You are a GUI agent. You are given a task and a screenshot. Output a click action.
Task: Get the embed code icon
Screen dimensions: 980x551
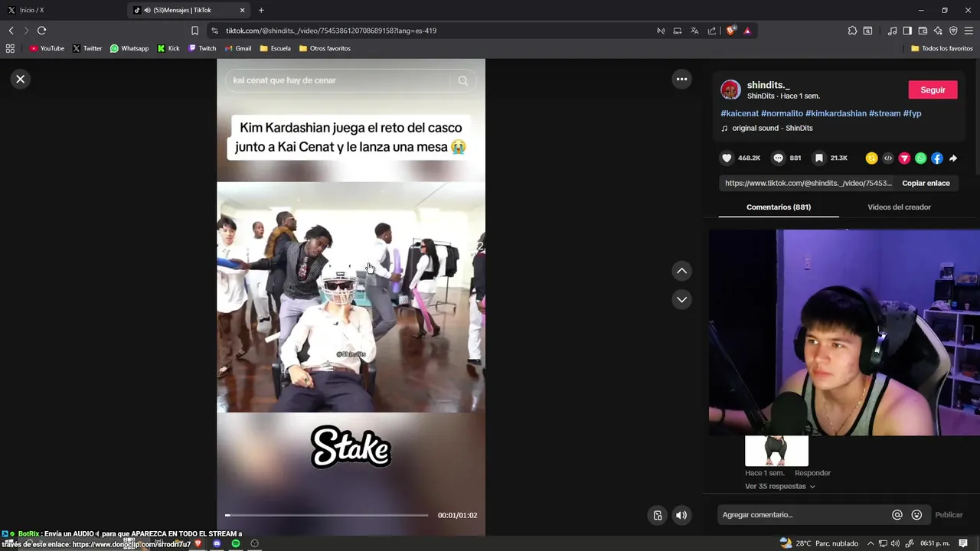(888, 158)
